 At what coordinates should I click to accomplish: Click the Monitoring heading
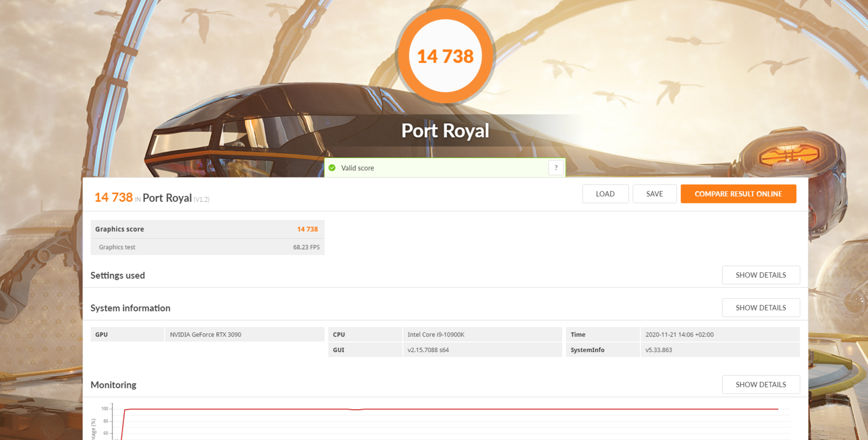click(x=113, y=385)
